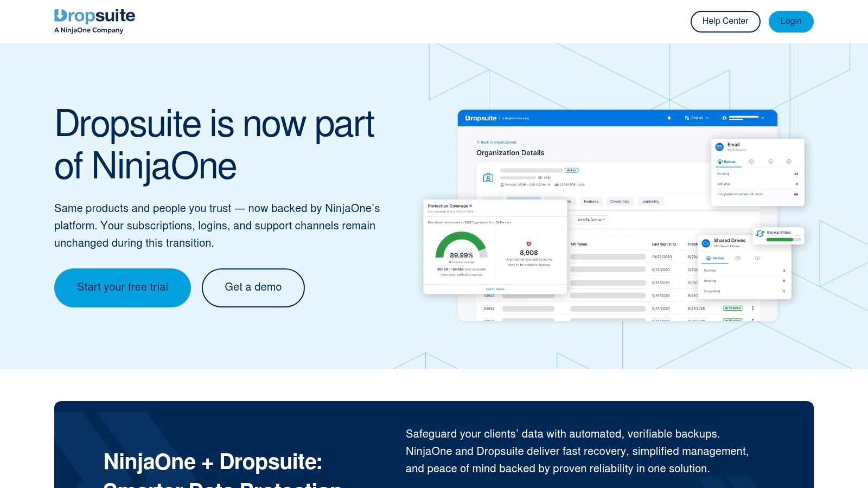Click the Login button

tap(791, 22)
